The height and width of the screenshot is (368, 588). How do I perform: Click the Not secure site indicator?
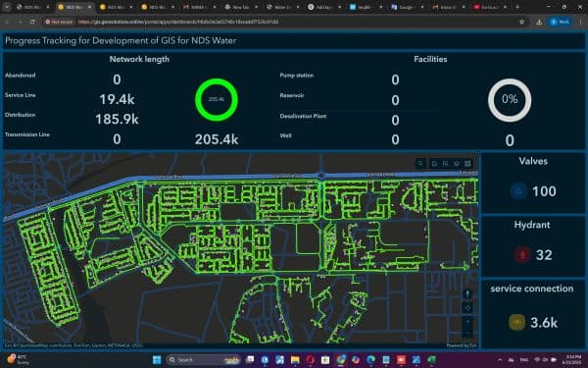click(59, 22)
